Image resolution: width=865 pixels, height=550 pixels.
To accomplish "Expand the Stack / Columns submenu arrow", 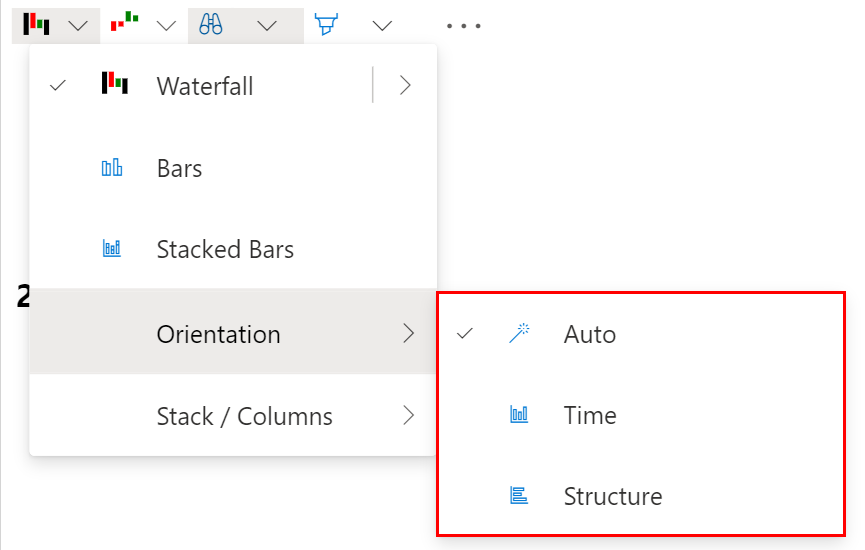I will coord(407,415).
